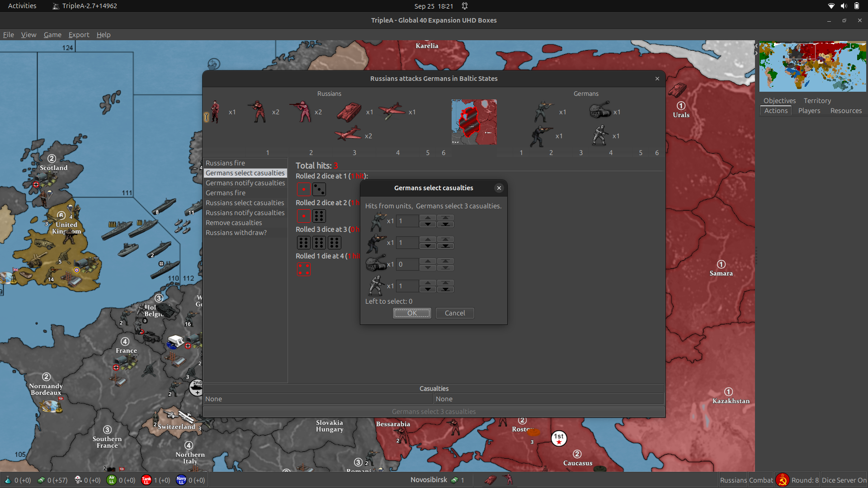Decrease second infantry casualty count by one
Viewport: 868px width, 488px height.
tap(428, 246)
